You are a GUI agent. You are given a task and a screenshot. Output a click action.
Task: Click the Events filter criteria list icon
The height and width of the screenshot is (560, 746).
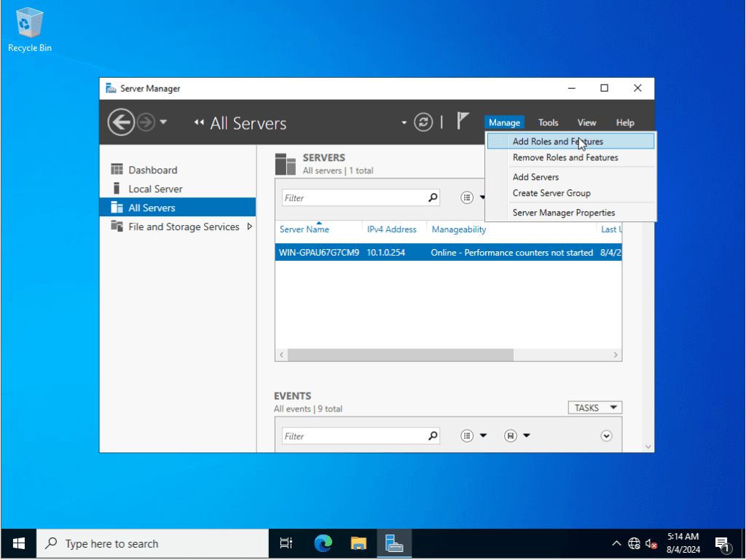(468, 435)
